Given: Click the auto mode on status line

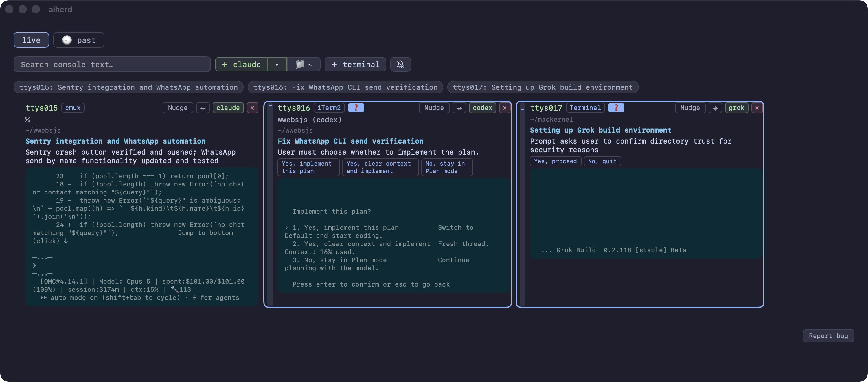Looking at the screenshot, I should click(140, 298).
